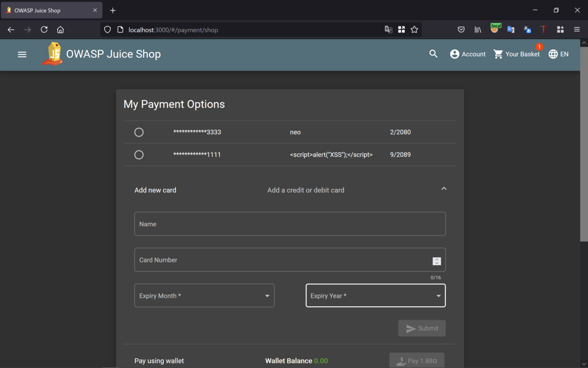Open the hamburger side menu
588x368 pixels.
point(22,54)
